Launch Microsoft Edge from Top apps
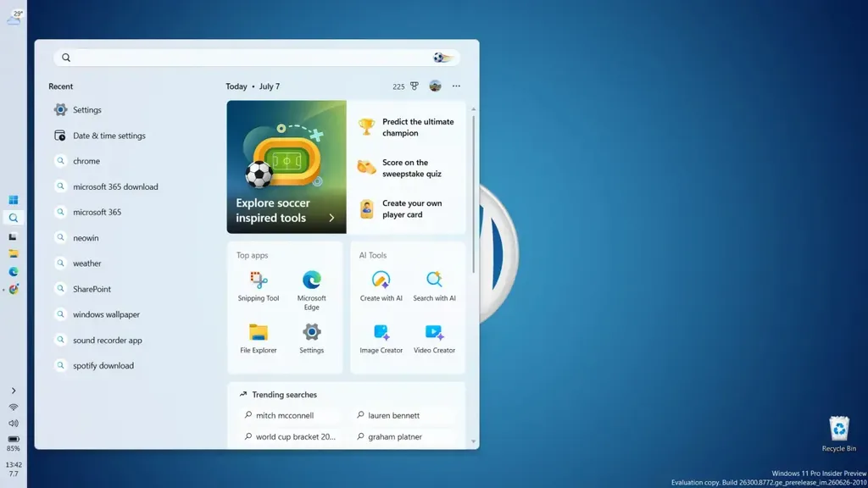868x488 pixels. (311, 291)
